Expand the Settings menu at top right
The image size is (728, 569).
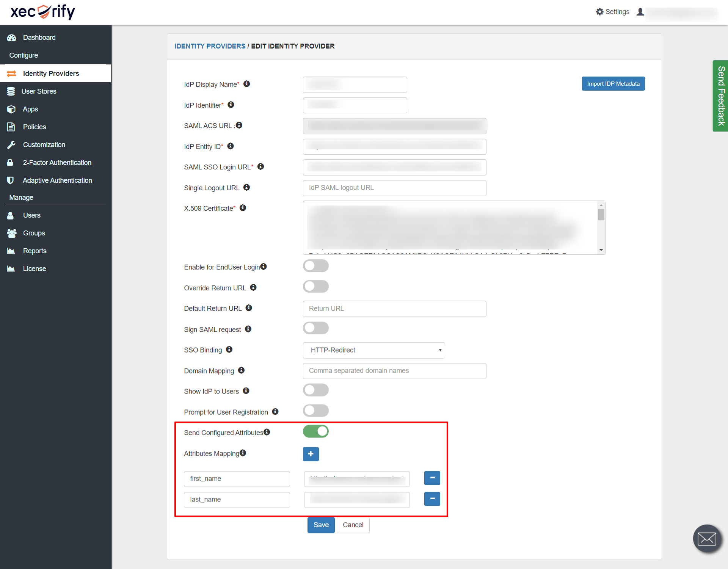click(612, 11)
